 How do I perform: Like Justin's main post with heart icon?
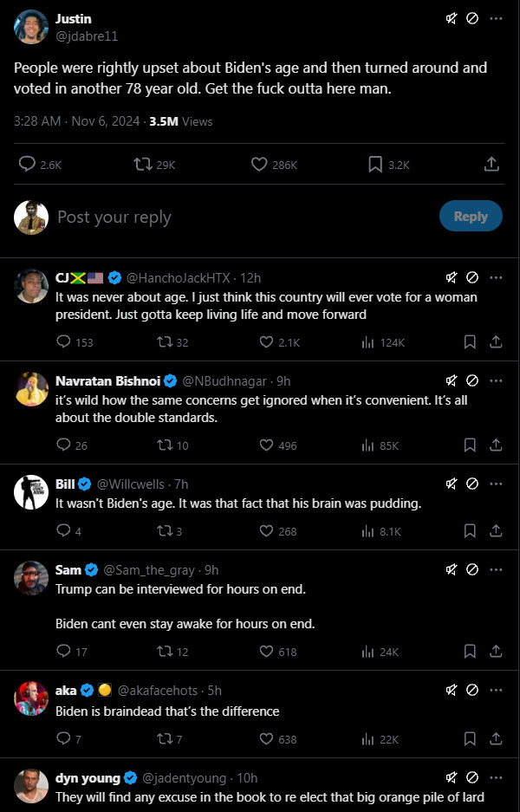(259, 164)
